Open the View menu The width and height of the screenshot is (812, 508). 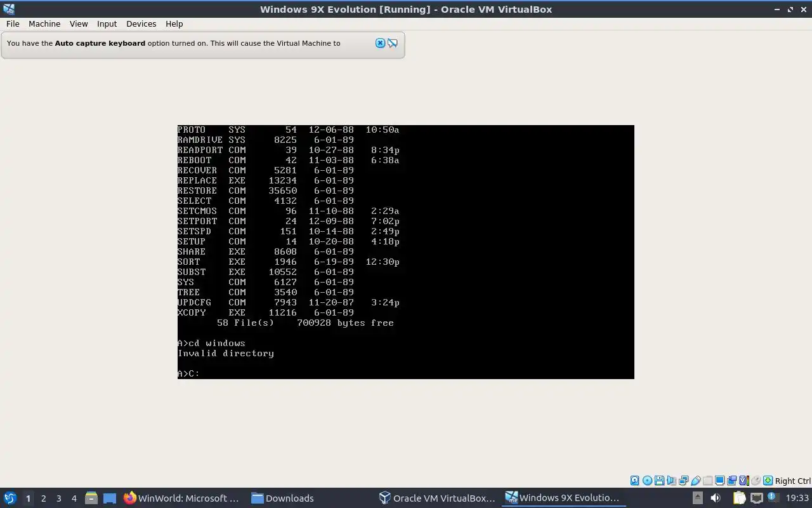coord(79,23)
